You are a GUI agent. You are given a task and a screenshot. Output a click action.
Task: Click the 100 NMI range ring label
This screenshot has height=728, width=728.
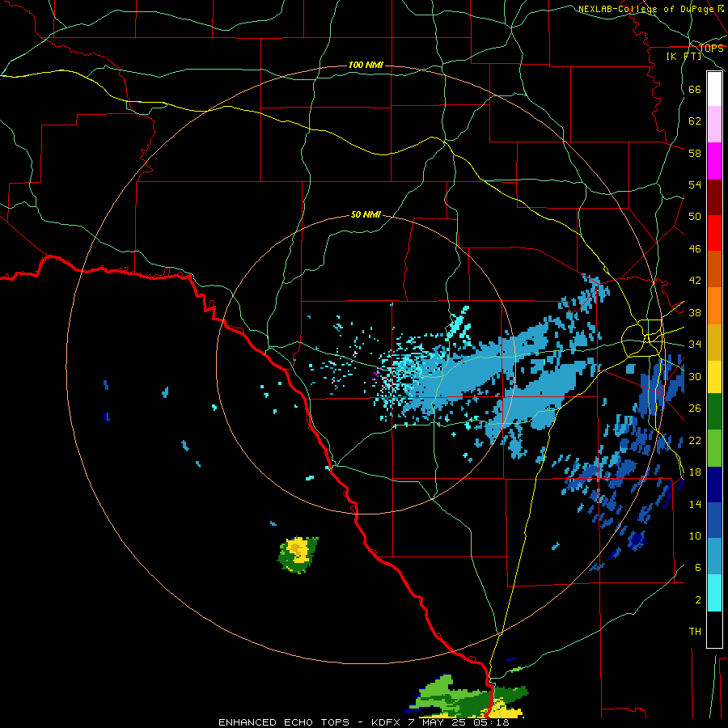366,65
